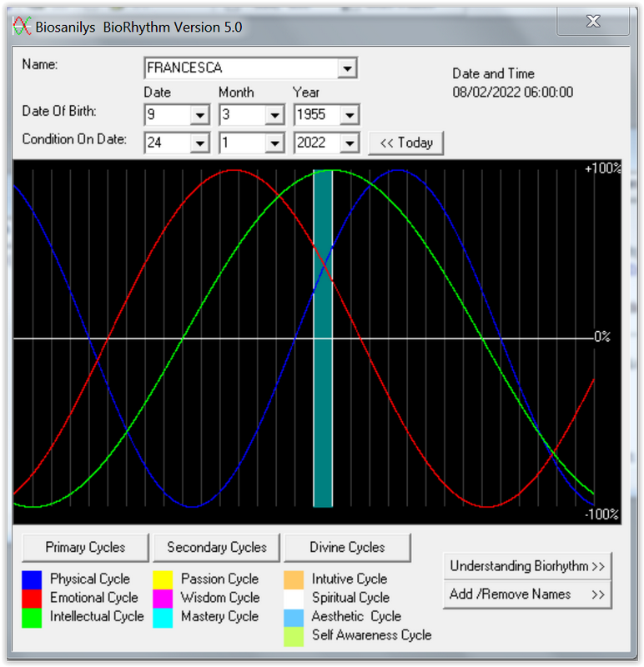Click the 'Spiritual Cycle' label

[350, 598]
